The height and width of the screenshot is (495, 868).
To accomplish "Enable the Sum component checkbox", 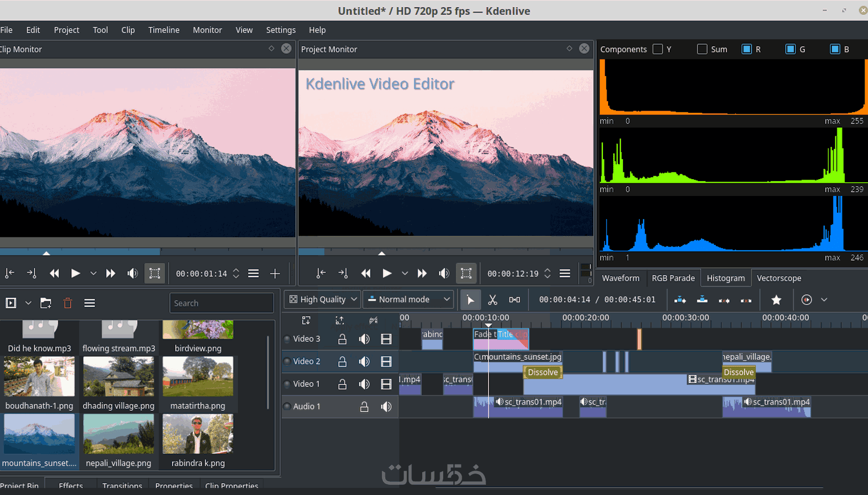I will [702, 49].
